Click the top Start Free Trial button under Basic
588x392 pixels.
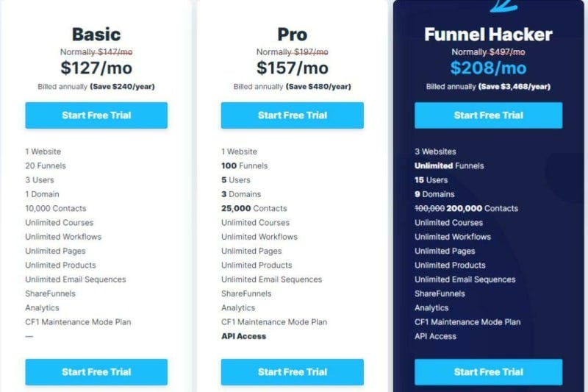(x=96, y=115)
